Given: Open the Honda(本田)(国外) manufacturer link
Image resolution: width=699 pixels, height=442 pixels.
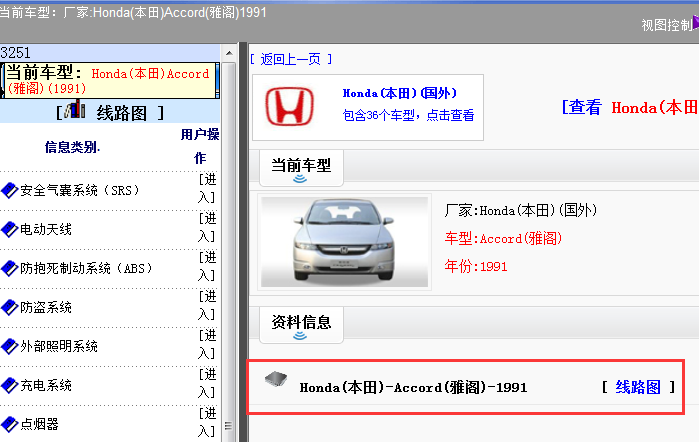Looking at the screenshot, I should [x=399, y=93].
